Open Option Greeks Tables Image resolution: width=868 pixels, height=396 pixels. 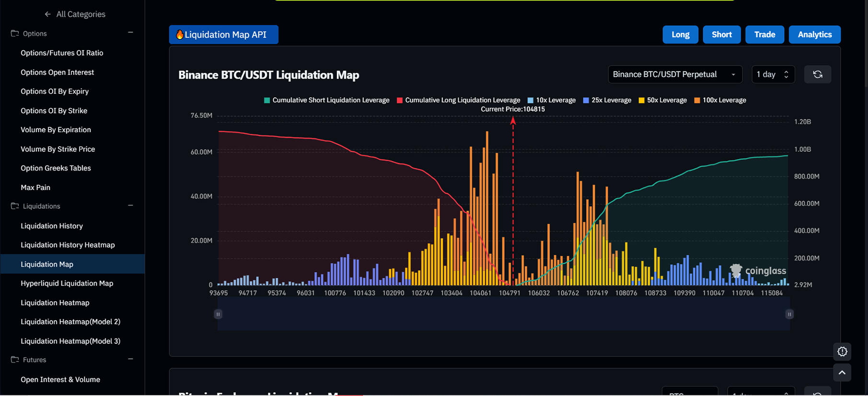tap(56, 168)
